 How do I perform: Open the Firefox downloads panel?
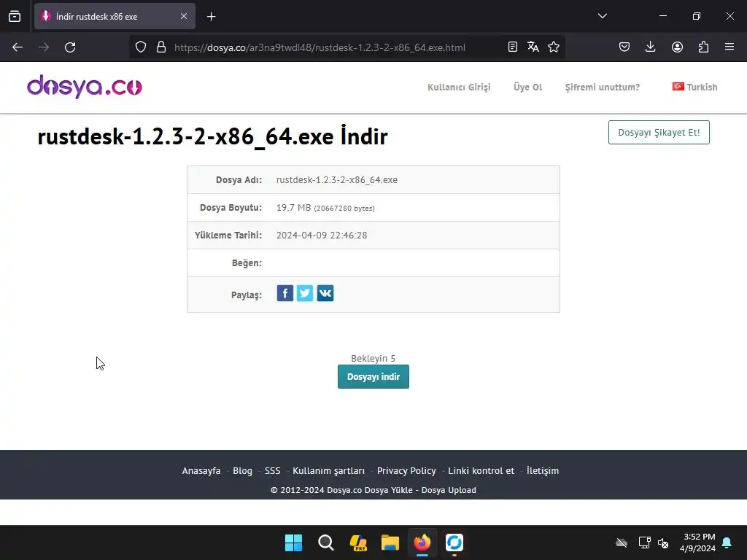coord(650,47)
